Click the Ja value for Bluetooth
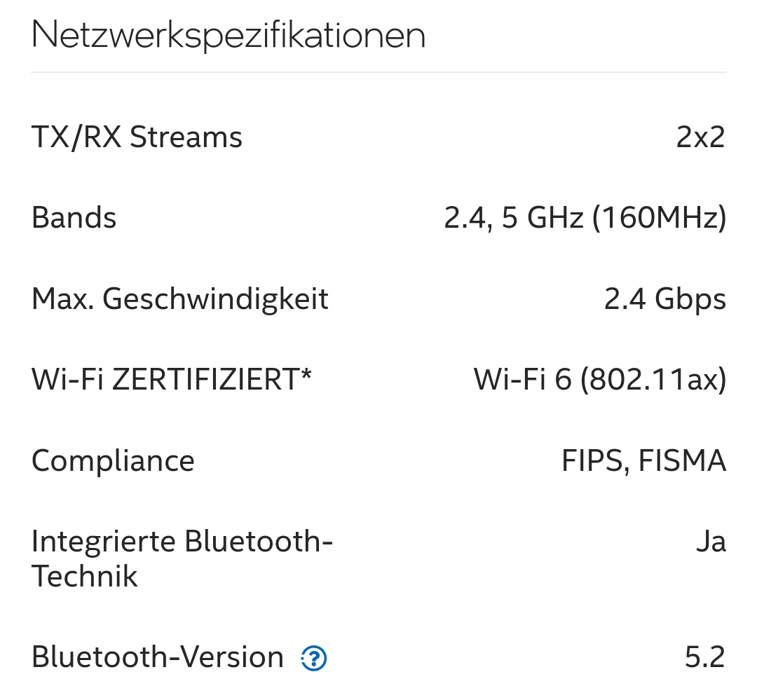Viewport: 757px width, 700px height. pos(711,542)
